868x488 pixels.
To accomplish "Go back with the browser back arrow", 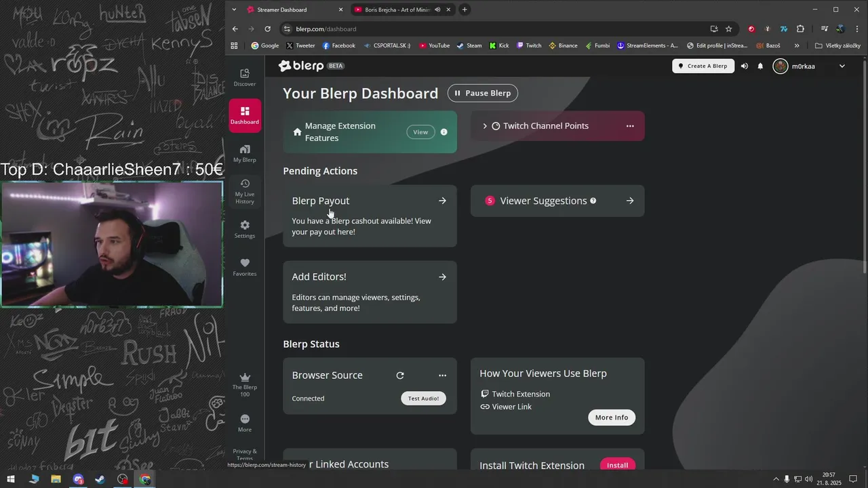I will point(235,29).
